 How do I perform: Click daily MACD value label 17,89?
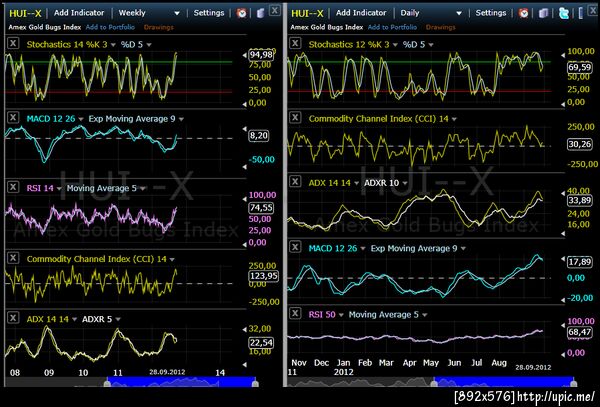tap(580, 262)
